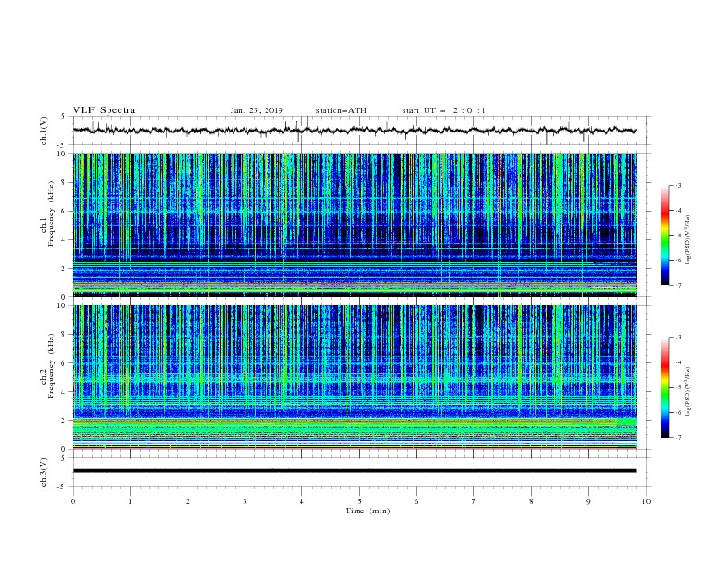
Task: Click the "log(PSD)(V²/Hz)" label beside upper color bar
Action: pos(688,240)
